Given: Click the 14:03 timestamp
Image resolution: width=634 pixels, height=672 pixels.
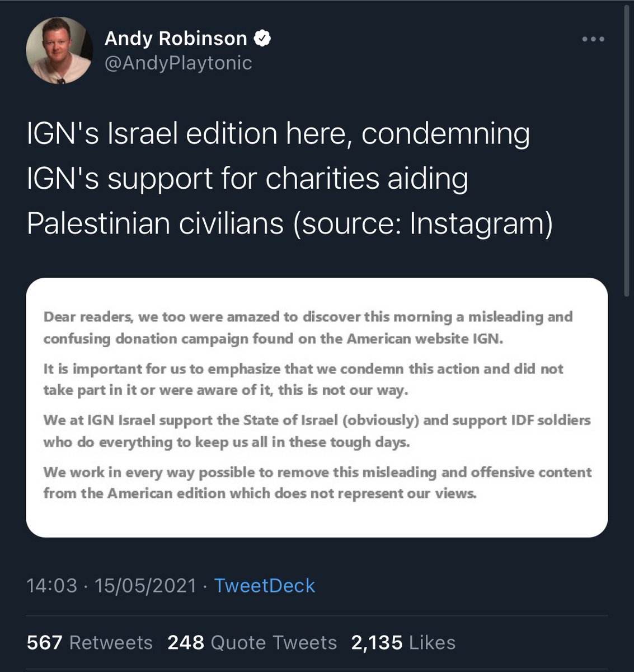Looking at the screenshot, I should (x=51, y=585).
